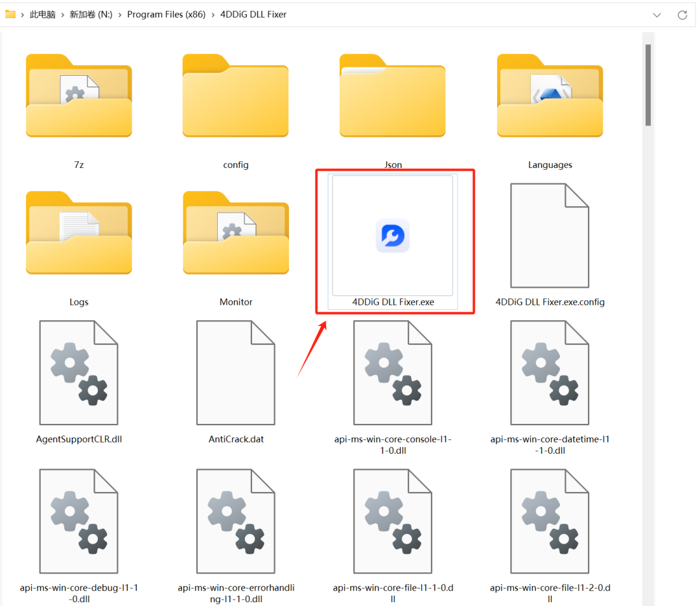The image size is (700, 606).
Task: Click the Languages folder name label
Action: tap(550, 165)
